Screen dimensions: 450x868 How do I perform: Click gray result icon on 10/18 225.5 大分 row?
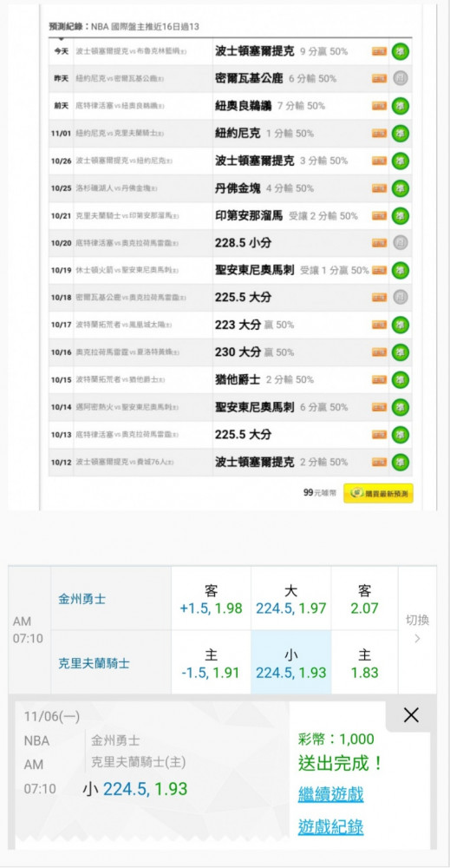coord(401,297)
